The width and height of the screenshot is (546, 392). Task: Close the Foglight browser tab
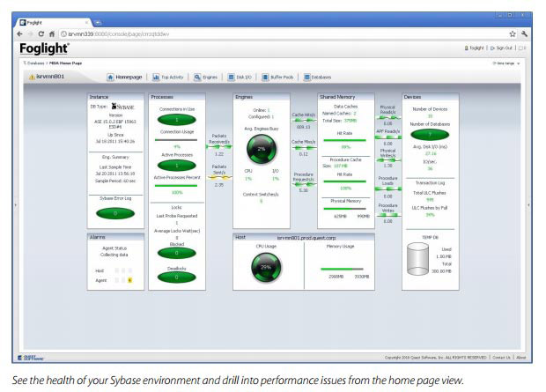[86, 23]
